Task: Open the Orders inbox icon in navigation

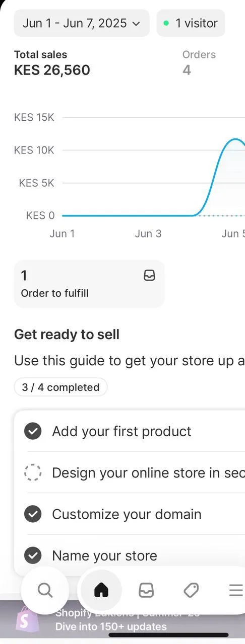Action: click(x=146, y=590)
